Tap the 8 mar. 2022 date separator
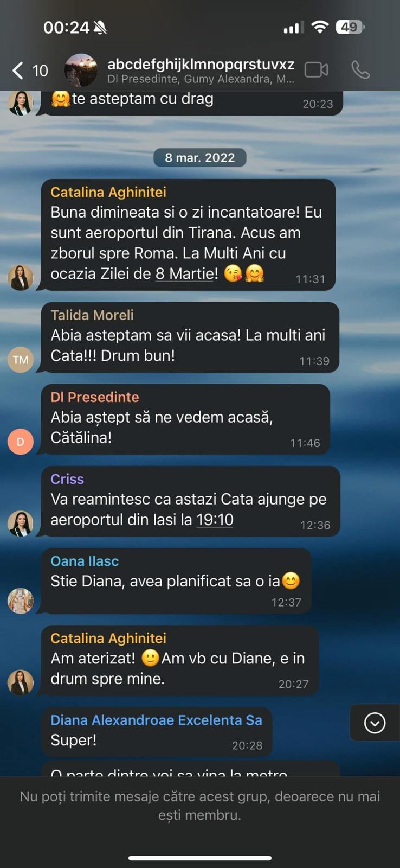 point(200,158)
